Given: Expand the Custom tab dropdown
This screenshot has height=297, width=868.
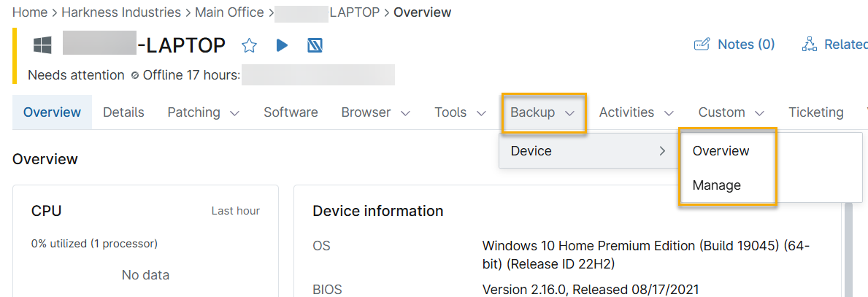Looking at the screenshot, I should tap(731, 112).
